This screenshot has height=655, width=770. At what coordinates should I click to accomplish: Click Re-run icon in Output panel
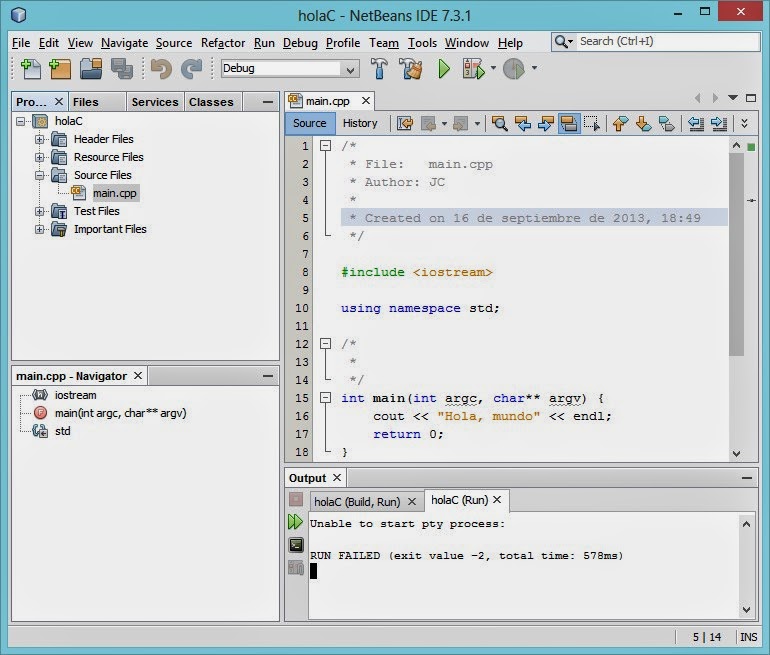(295, 522)
